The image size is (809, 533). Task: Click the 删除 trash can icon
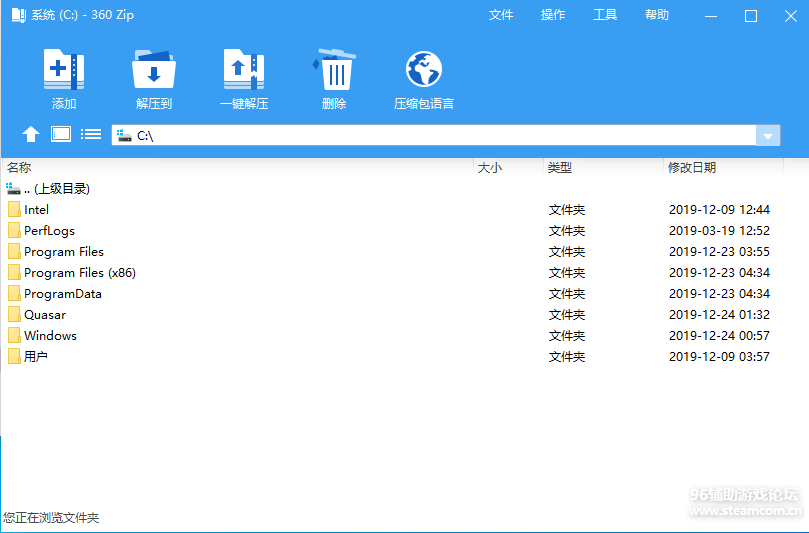coord(334,69)
